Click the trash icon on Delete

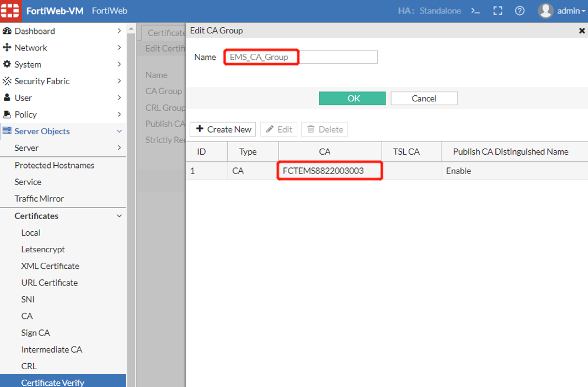tap(311, 129)
